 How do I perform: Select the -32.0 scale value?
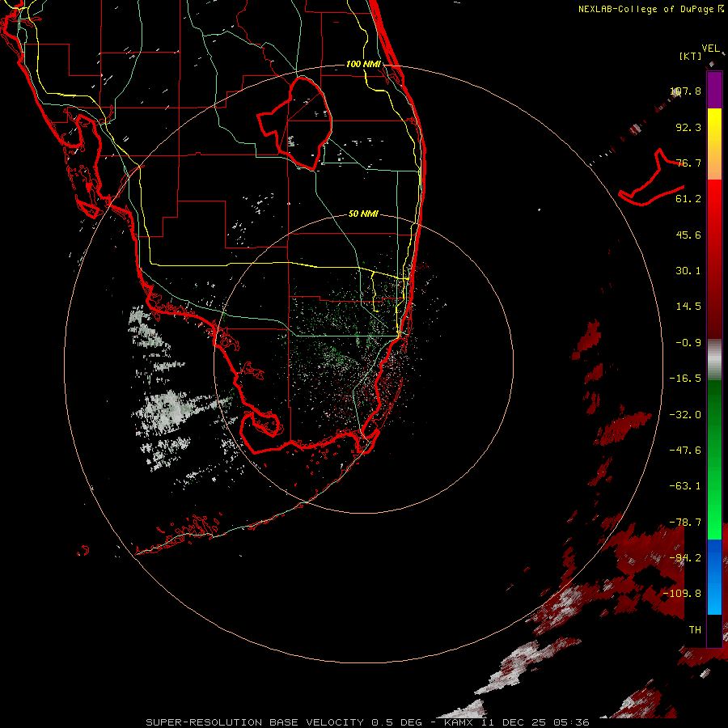point(685,415)
